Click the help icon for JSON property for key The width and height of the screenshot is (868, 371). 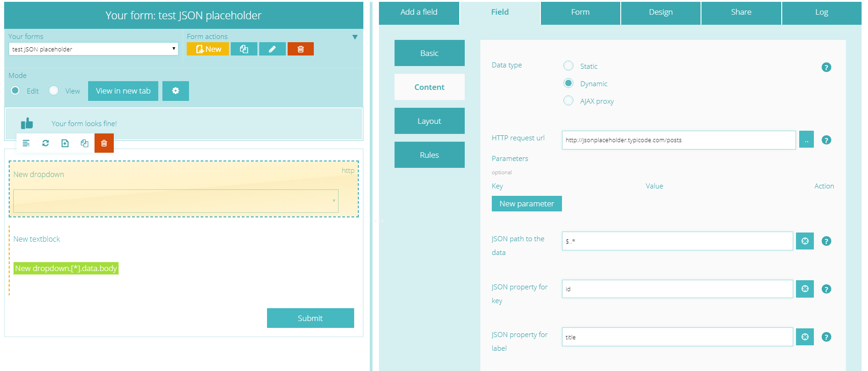point(826,289)
